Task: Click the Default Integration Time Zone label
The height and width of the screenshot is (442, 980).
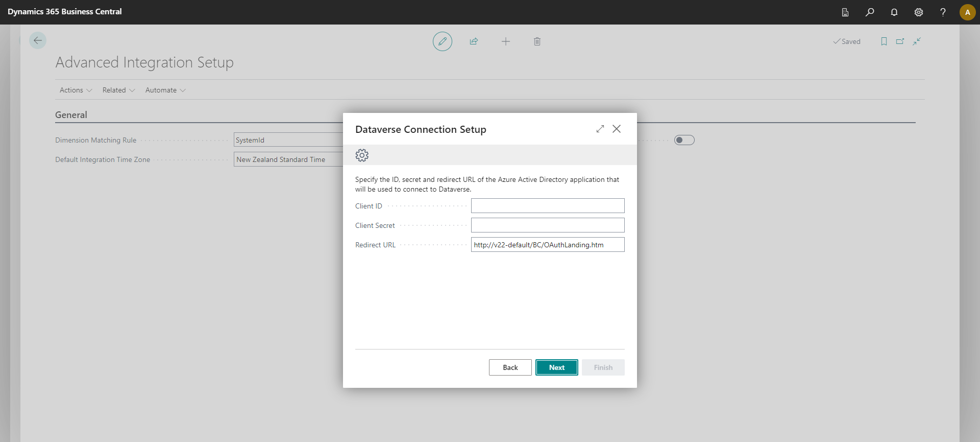Action: point(103,159)
